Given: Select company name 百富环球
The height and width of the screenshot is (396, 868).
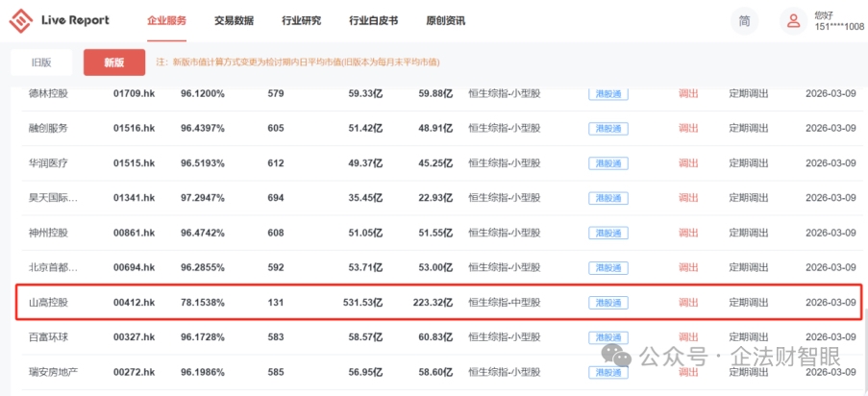Looking at the screenshot, I should pos(48,336).
